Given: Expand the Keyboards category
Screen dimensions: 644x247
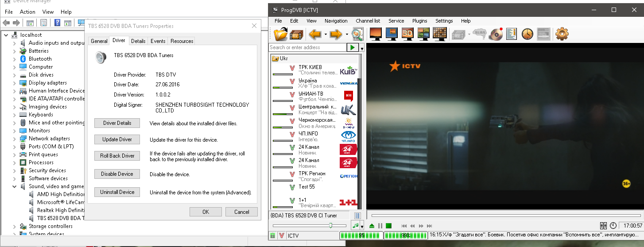Looking at the screenshot, I should 14,115.
